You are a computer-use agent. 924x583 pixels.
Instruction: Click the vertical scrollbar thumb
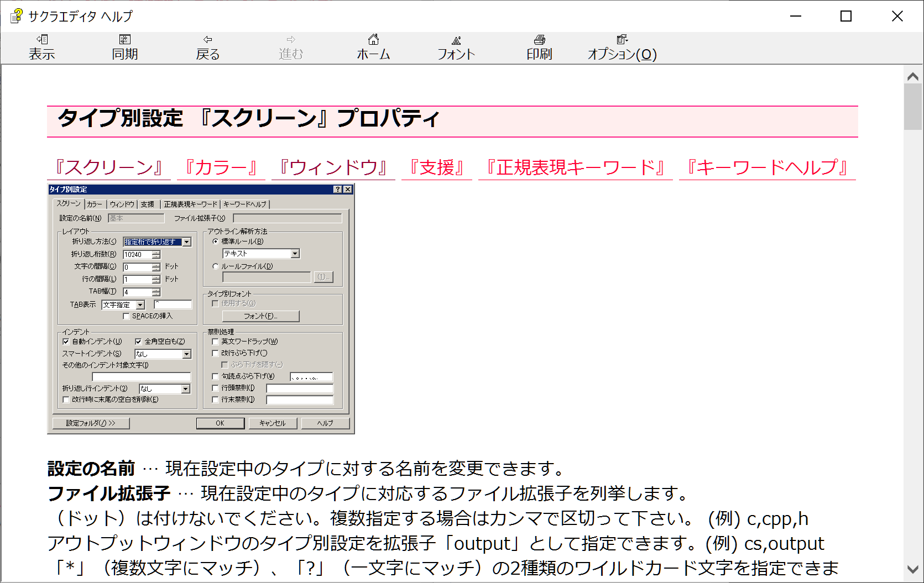913,107
